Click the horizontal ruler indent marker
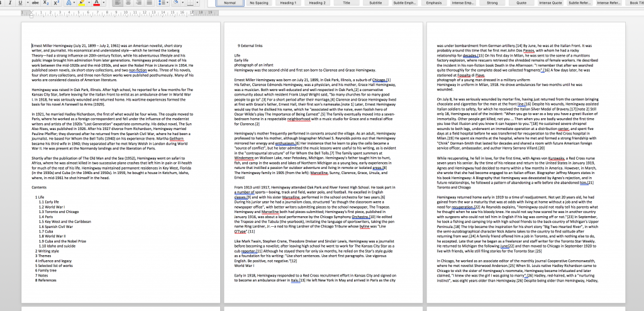 pos(31,14)
